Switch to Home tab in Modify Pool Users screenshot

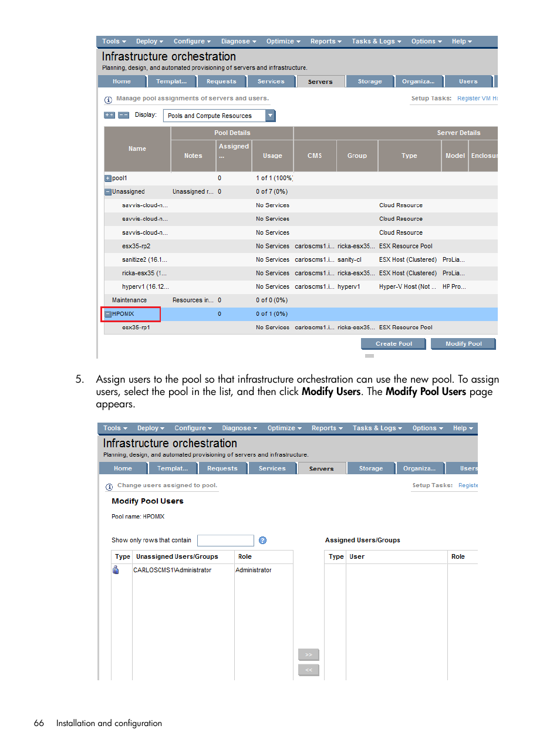tap(123, 468)
